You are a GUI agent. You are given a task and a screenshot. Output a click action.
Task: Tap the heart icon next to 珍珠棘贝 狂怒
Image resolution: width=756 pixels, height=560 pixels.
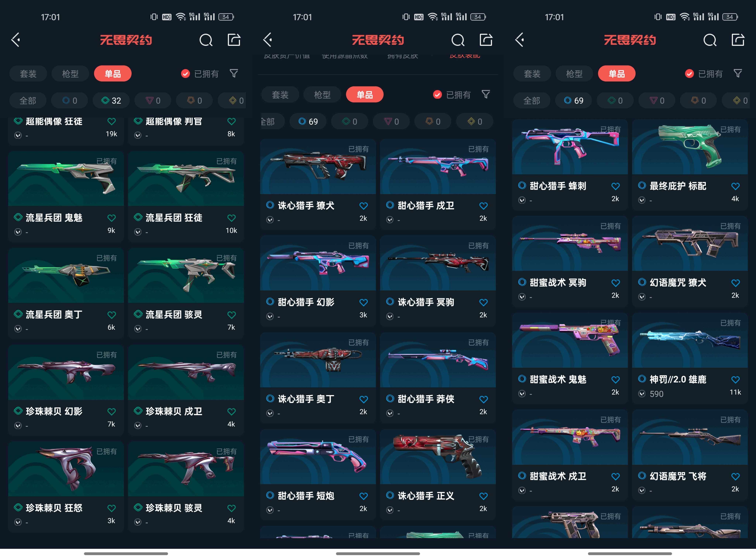pyautogui.click(x=111, y=508)
